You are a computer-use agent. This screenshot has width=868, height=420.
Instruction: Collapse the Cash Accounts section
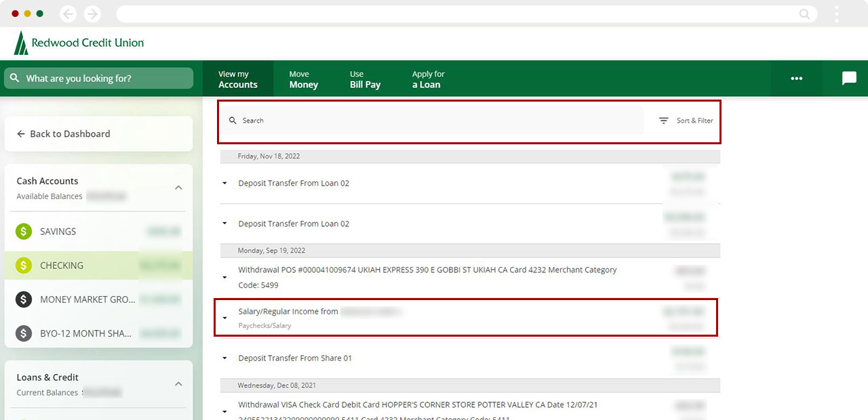pyautogui.click(x=178, y=188)
